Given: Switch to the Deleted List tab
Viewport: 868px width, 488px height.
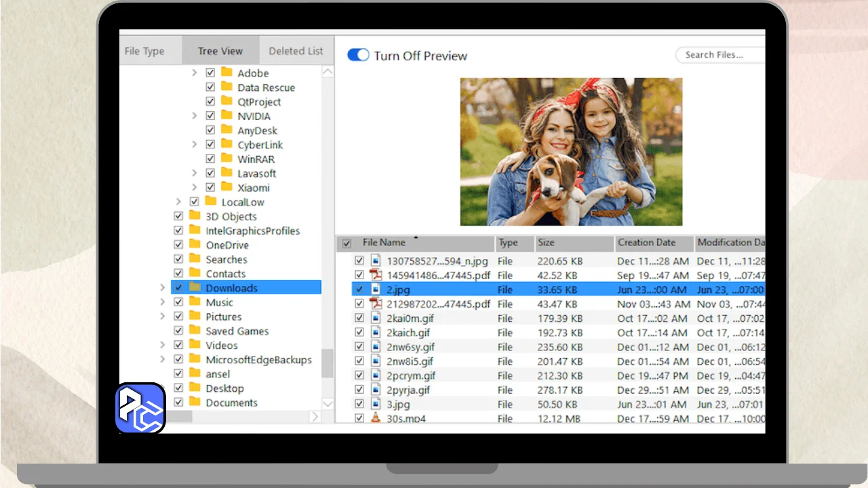Looking at the screenshot, I should [296, 51].
